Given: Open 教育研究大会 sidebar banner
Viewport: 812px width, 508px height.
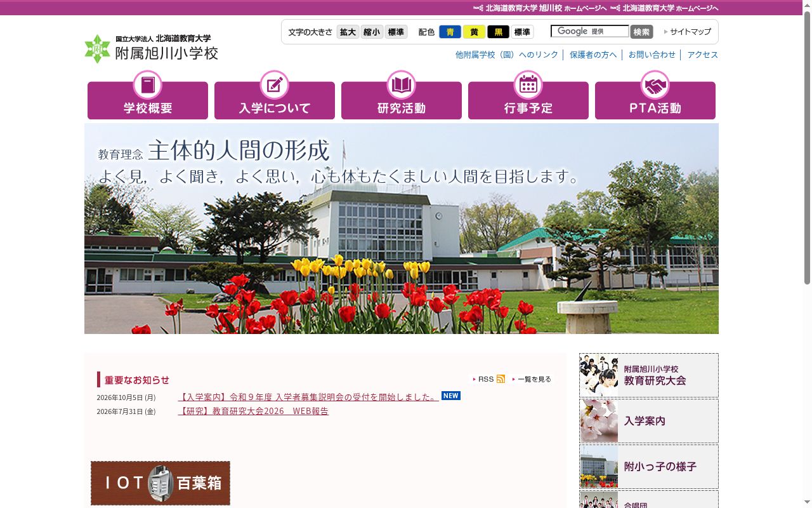Looking at the screenshot, I should click(649, 375).
